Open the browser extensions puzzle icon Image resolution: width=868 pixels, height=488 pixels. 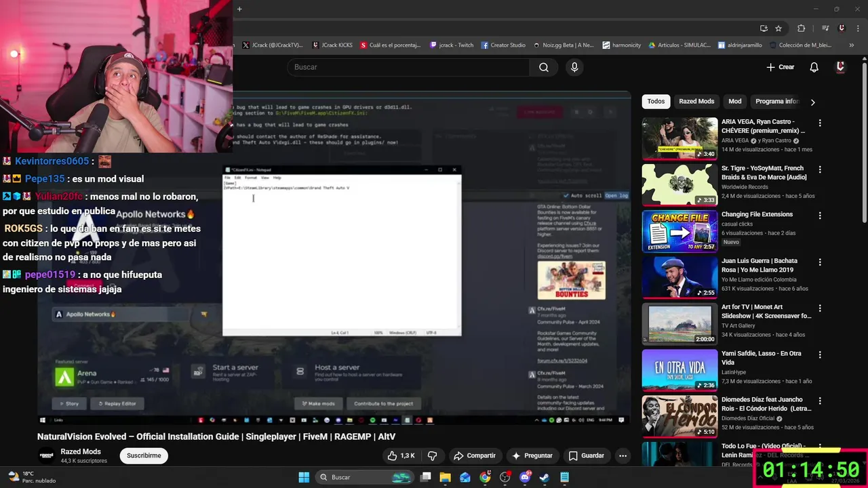pyautogui.click(x=801, y=28)
